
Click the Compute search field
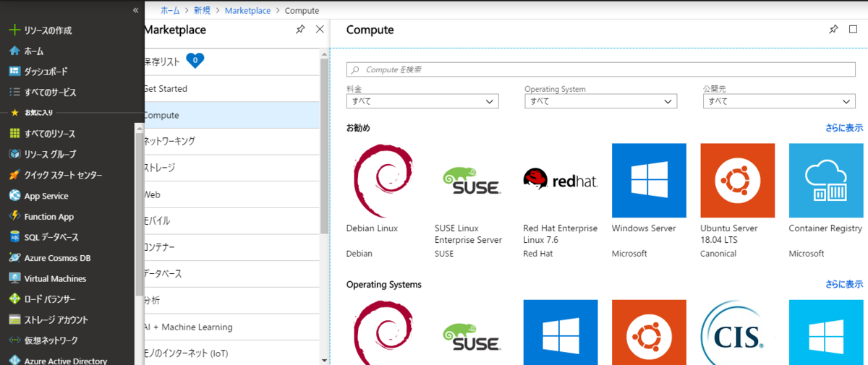coord(601,69)
